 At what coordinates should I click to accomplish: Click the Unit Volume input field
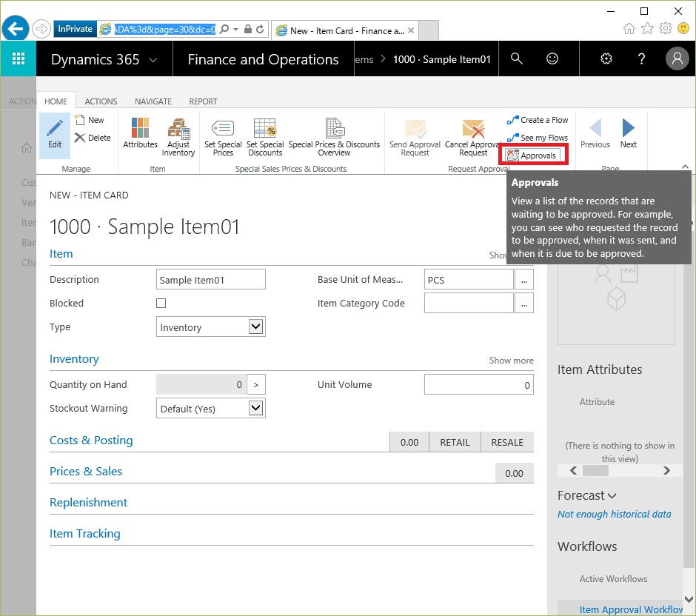tap(479, 384)
